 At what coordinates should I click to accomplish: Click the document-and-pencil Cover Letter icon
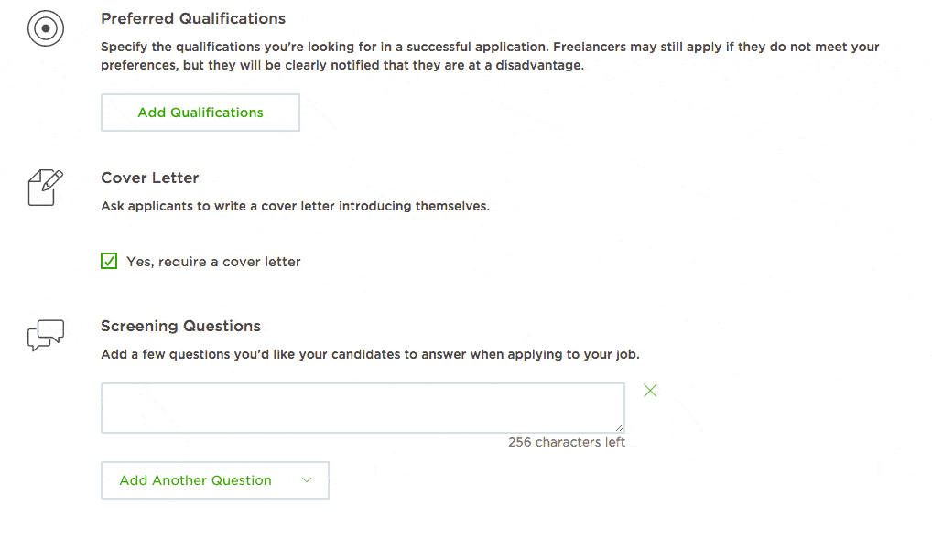pos(45,188)
